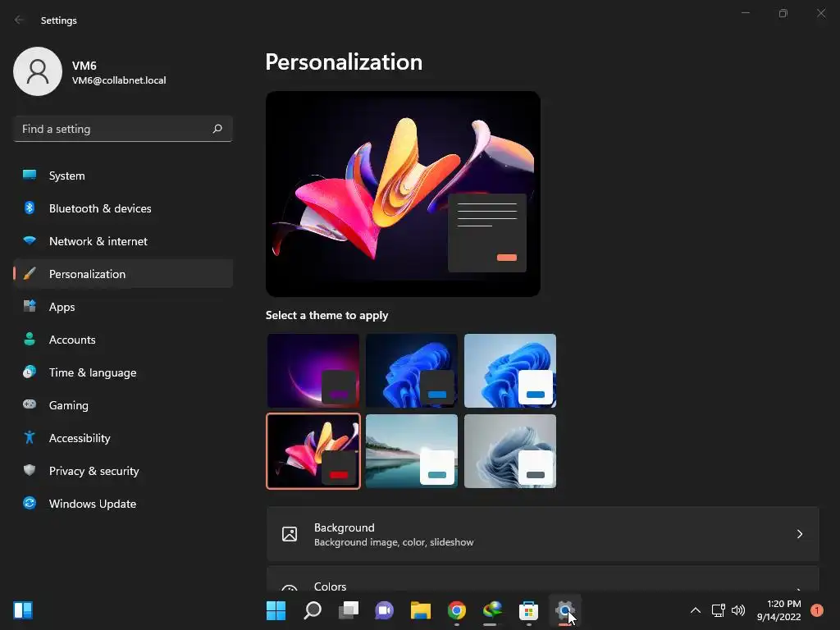Click the network icon in system tray

[718, 610]
